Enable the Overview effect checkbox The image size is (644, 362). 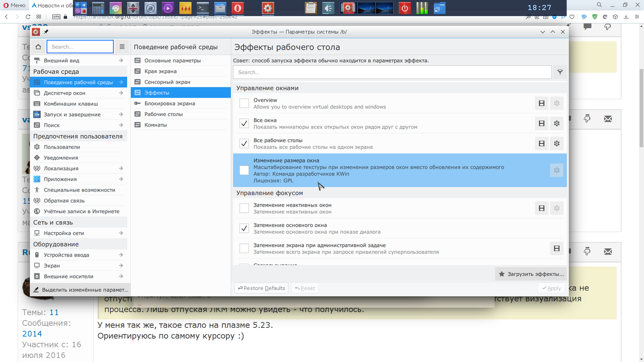point(244,103)
